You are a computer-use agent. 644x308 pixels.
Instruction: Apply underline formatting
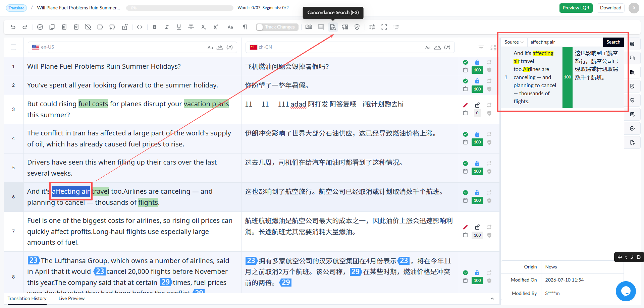click(179, 27)
